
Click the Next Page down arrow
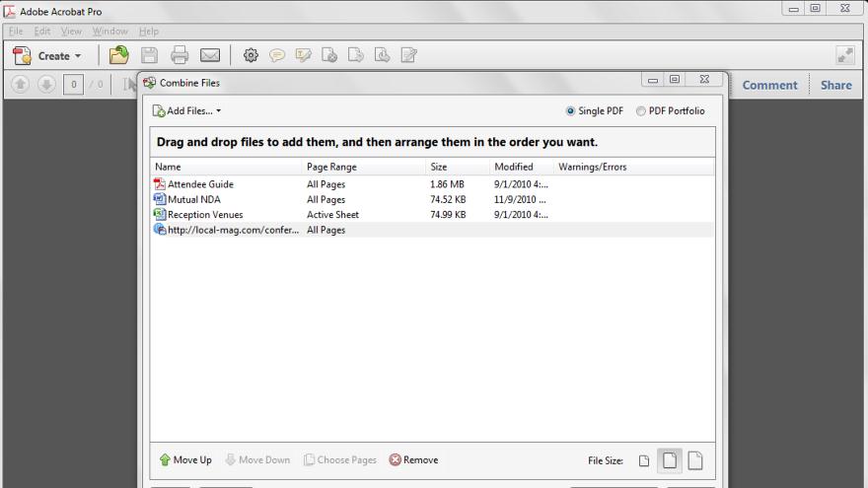[x=46, y=85]
